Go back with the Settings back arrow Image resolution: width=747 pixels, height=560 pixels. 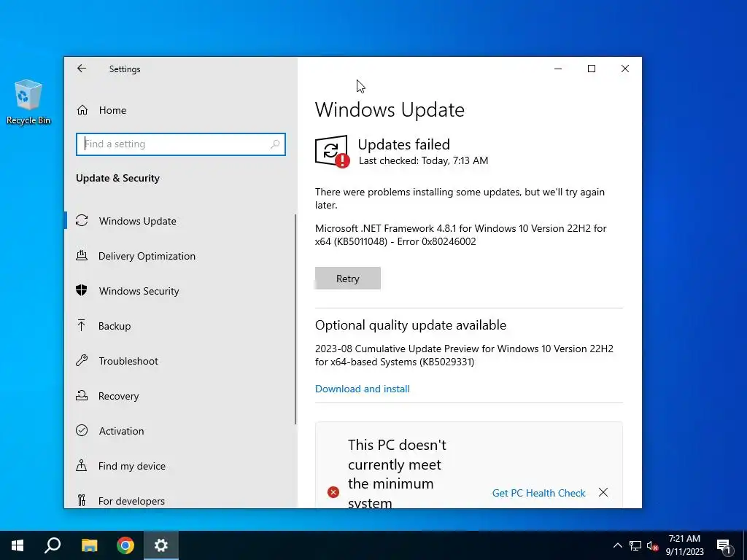point(82,69)
